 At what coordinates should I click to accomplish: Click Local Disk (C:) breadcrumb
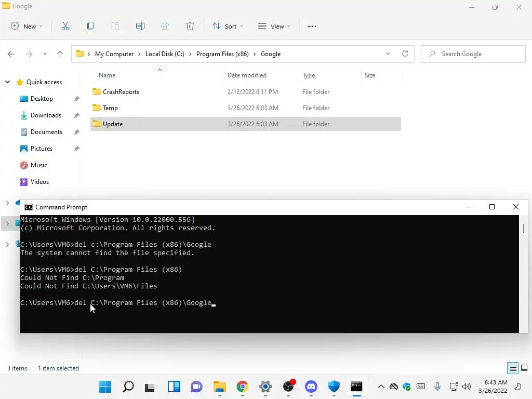[165, 54]
